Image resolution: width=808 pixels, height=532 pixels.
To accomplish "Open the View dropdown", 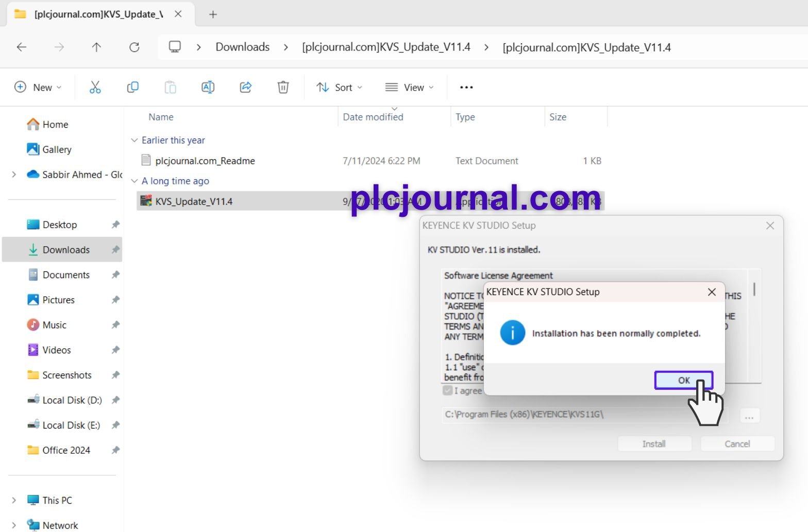I will click(x=410, y=88).
